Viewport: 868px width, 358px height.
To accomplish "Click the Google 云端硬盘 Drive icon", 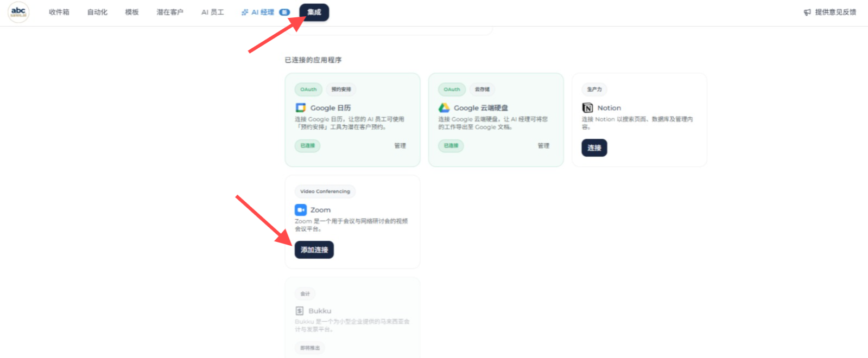I will pos(444,108).
